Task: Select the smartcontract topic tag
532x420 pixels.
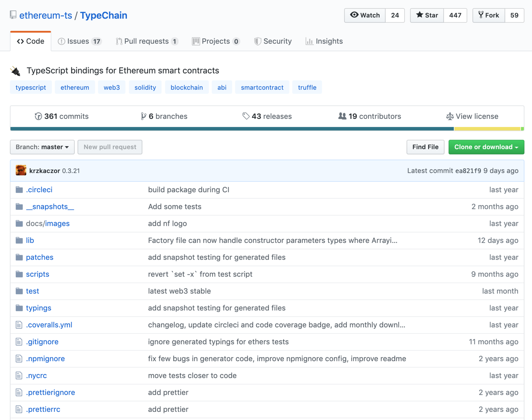Action: pos(262,87)
